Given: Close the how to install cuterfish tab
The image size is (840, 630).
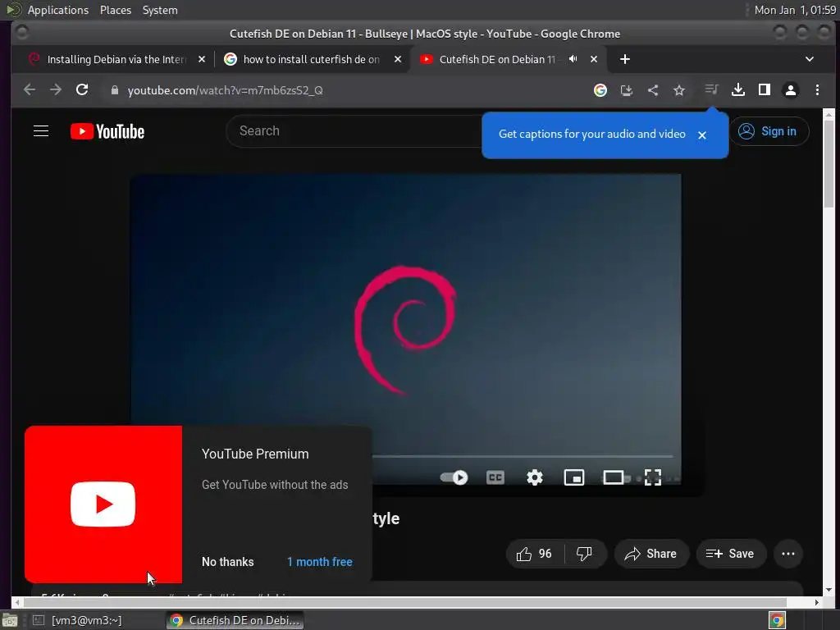Looking at the screenshot, I should pos(398,59).
